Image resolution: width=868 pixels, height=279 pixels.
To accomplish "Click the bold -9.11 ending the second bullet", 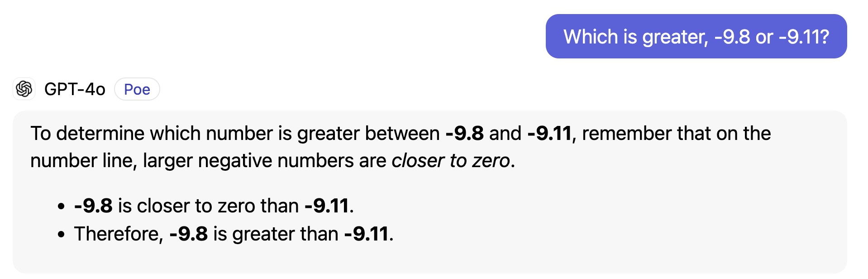I will pos(366,234).
